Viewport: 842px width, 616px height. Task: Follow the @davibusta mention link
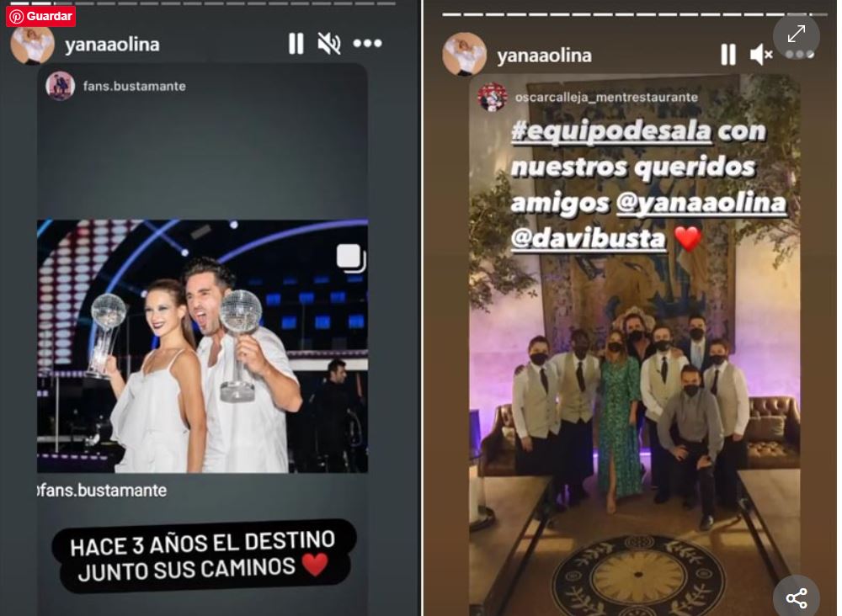[x=589, y=238]
